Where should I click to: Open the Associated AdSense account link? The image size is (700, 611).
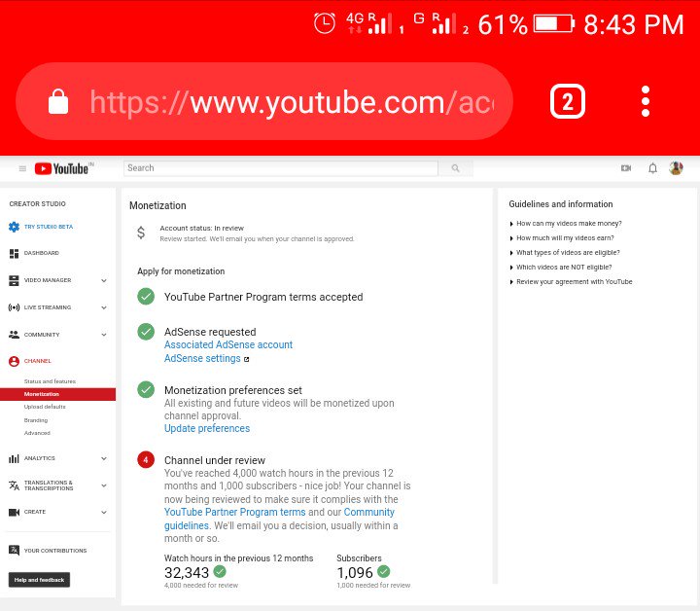[228, 344]
